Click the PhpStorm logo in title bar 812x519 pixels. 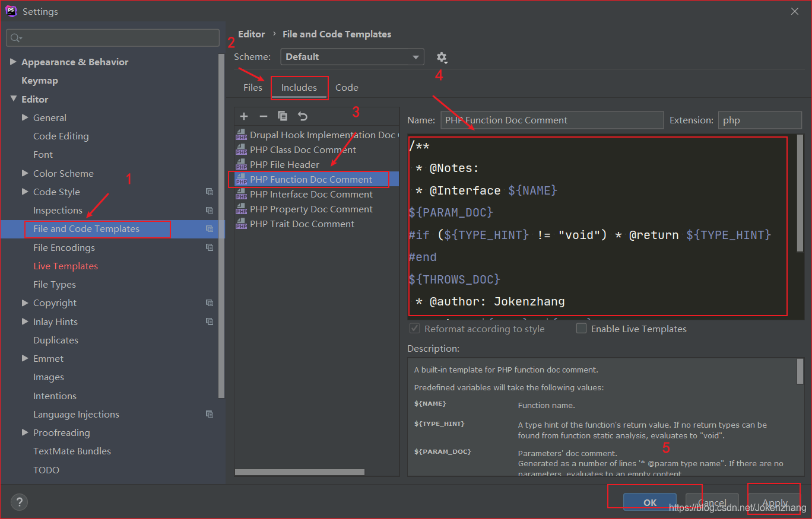point(11,11)
